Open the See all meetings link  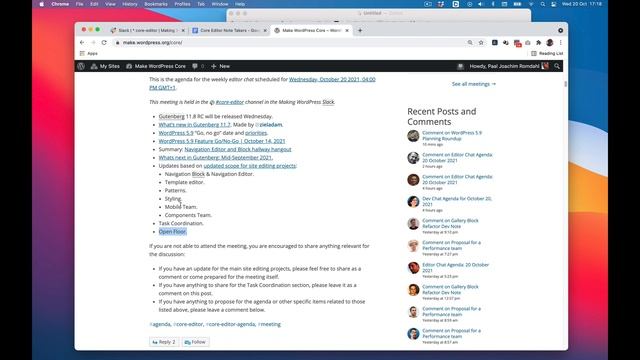pyautogui.click(x=473, y=84)
